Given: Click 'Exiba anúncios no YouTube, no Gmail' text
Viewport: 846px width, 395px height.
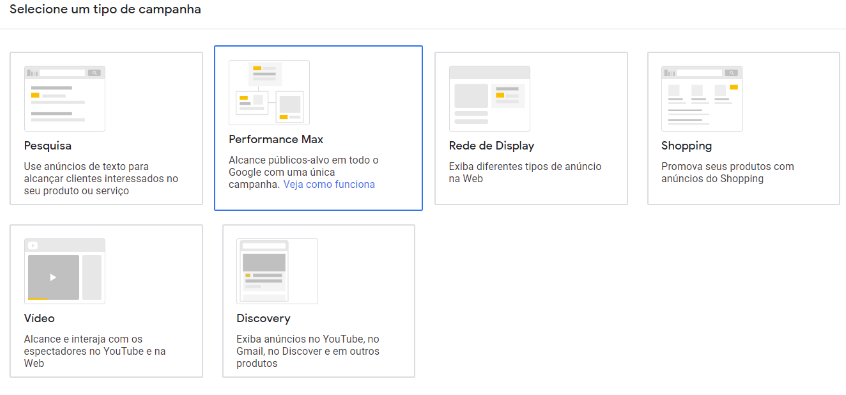Looking at the screenshot, I should tap(308, 351).
